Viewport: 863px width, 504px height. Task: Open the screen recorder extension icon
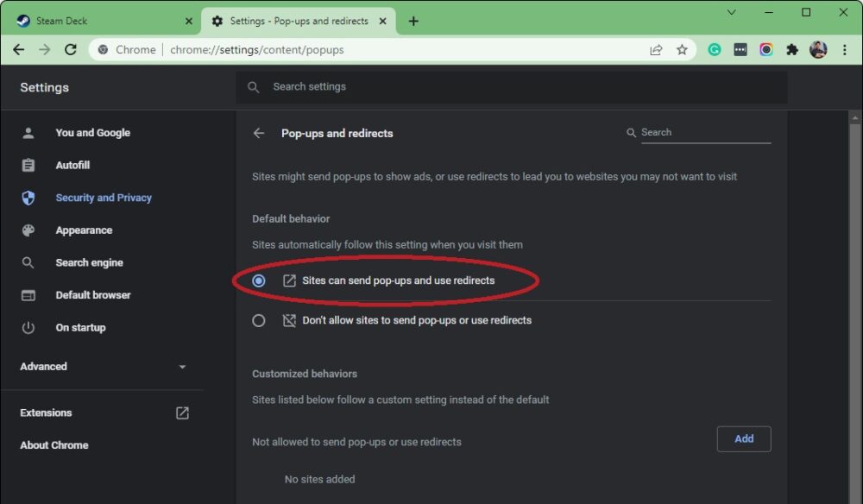(x=766, y=49)
